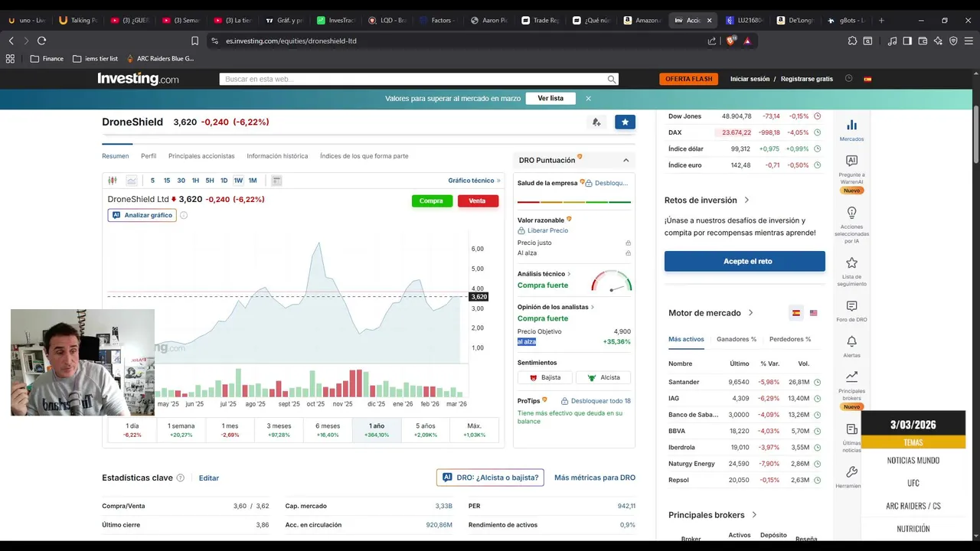
Task: Expand Análisis técnico arrow
Action: pos(569,274)
